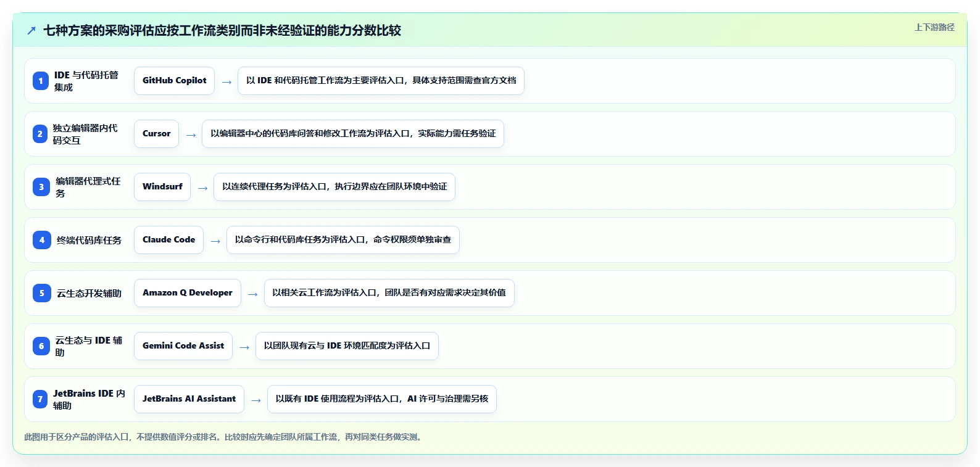Screen dimensions: 980x467
Task: Click the arrow after Claude Code
Action: click(x=215, y=241)
